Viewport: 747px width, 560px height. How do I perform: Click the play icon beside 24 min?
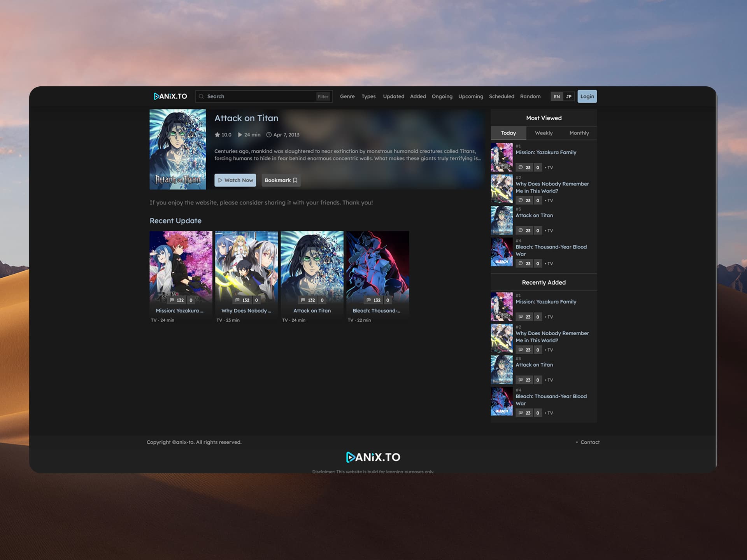point(240,135)
